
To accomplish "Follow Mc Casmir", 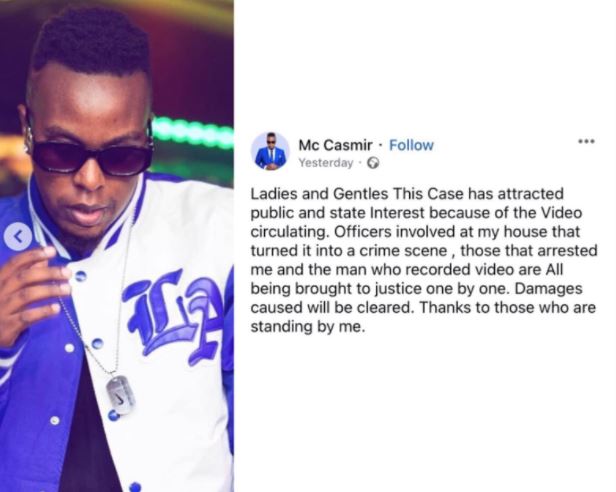I will point(411,145).
